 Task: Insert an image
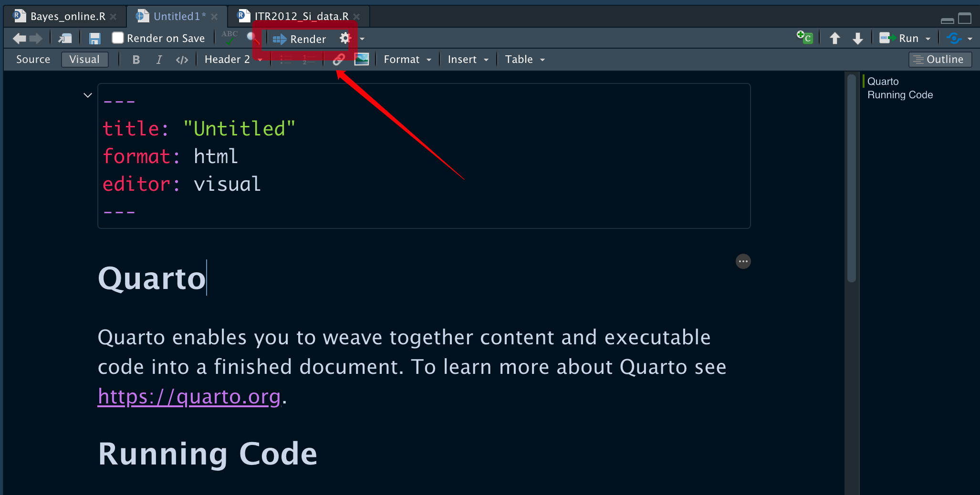click(x=362, y=60)
